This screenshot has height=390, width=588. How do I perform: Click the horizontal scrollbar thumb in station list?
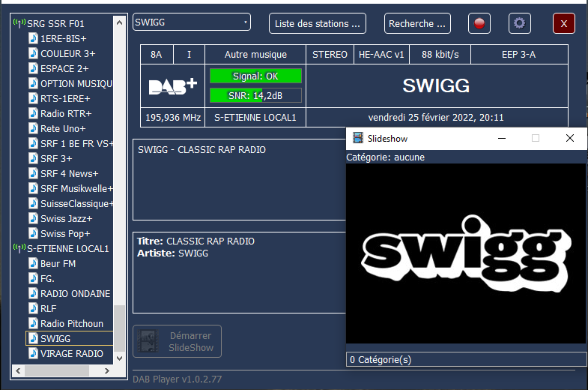coord(57,370)
